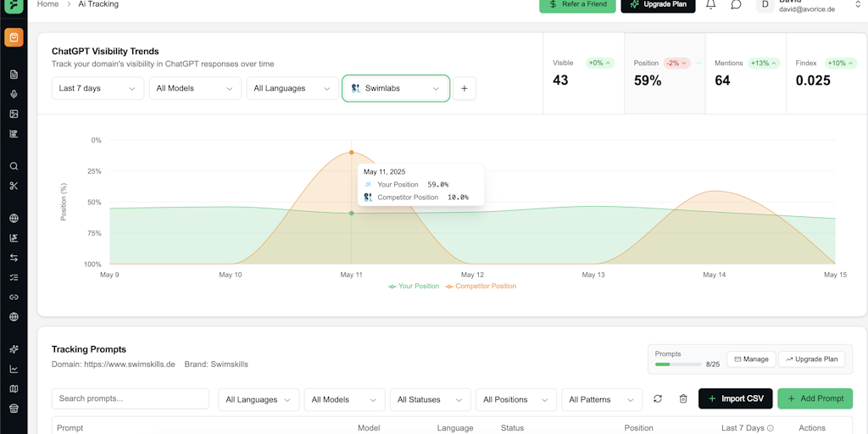Viewport: 868px width, 434px height.
Task: Click the Last 7 Days info icon
Action: point(771,428)
